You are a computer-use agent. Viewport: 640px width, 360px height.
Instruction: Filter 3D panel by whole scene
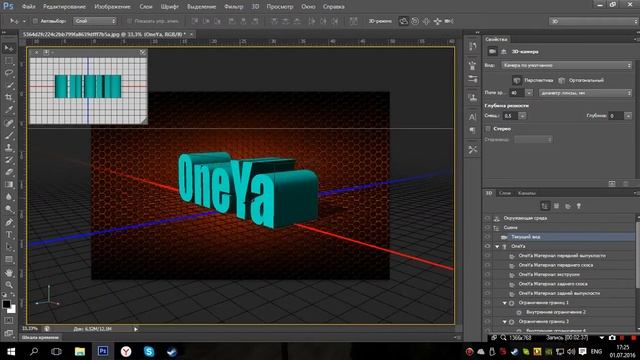(544, 206)
